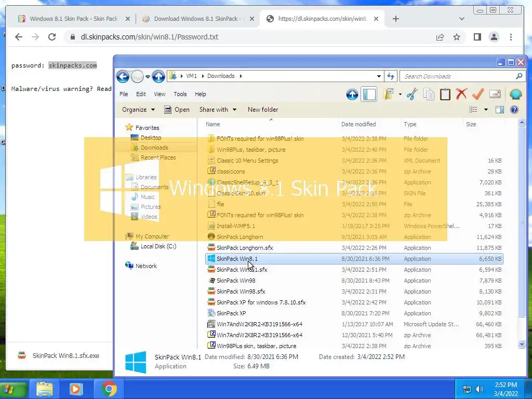Open the Edit menu in Explorer
The height and width of the screenshot is (399, 532).
click(141, 95)
